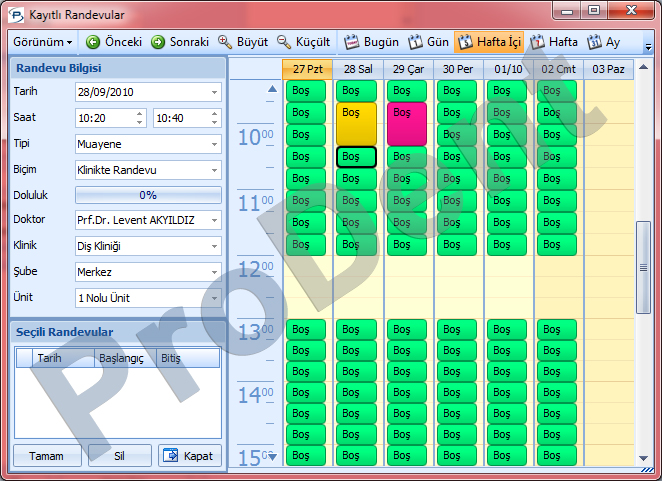Screen dimensions: 662x481
Task: Click the Sil button
Action: click(x=119, y=456)
